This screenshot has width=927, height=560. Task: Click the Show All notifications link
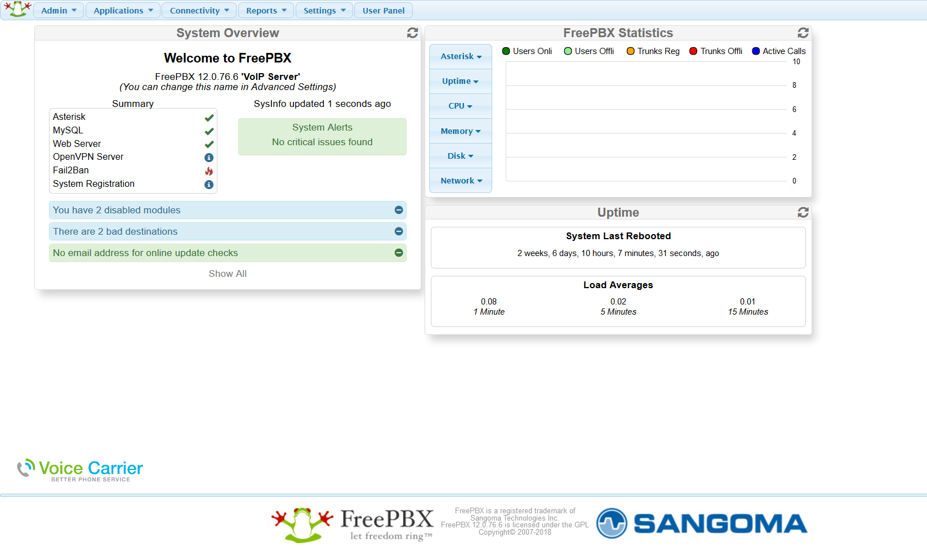[x=228, y=274]
